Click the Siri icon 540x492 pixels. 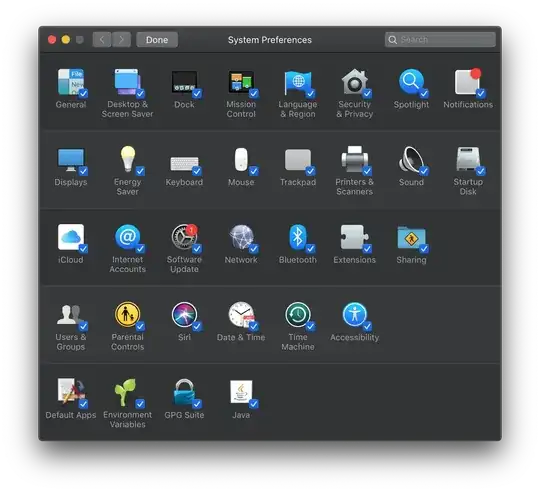(x=184, y=314)
